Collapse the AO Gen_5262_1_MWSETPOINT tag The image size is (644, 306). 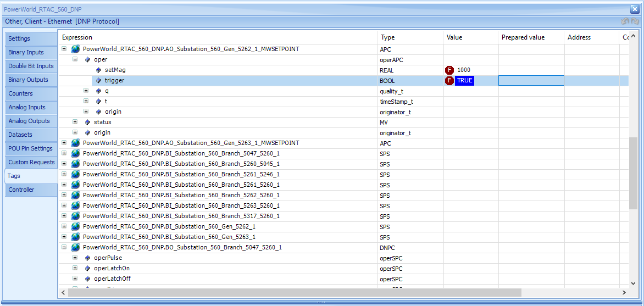click(64, 49)
